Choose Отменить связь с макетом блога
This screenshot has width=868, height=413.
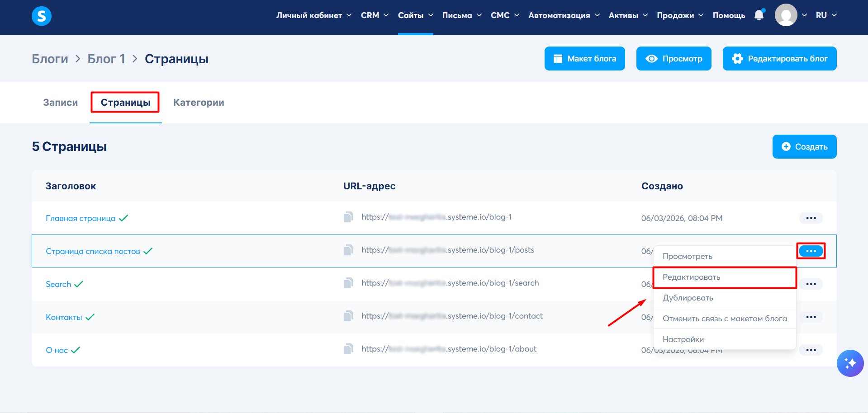point(725,319)
